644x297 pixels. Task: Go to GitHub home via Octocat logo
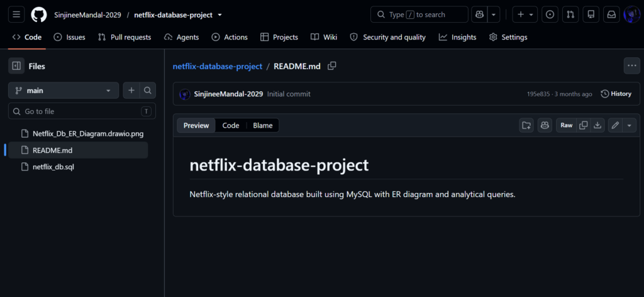(39, 14)
